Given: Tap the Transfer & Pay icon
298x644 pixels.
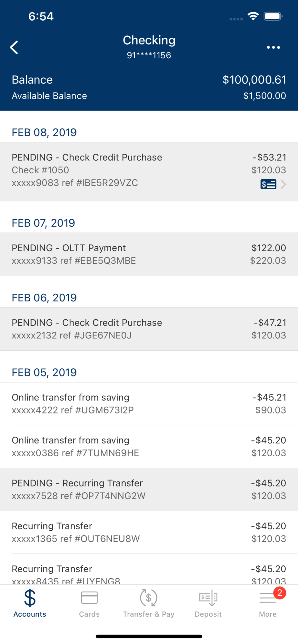Looking at the screenshot, I should 149,598.
